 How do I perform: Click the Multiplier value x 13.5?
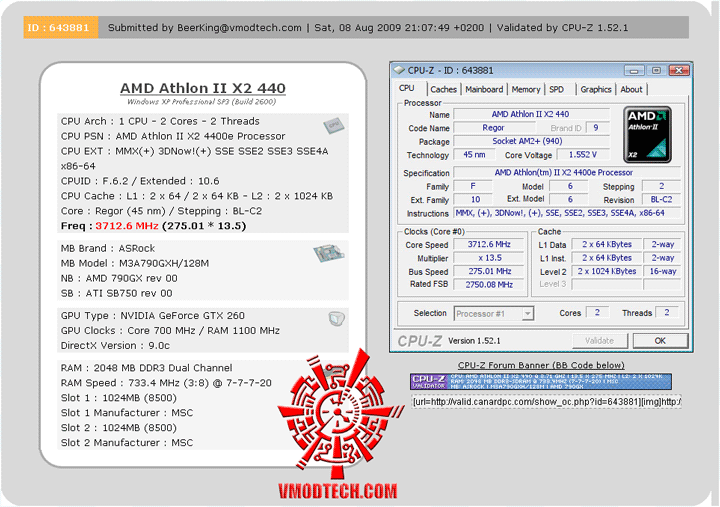coord(489,258)
